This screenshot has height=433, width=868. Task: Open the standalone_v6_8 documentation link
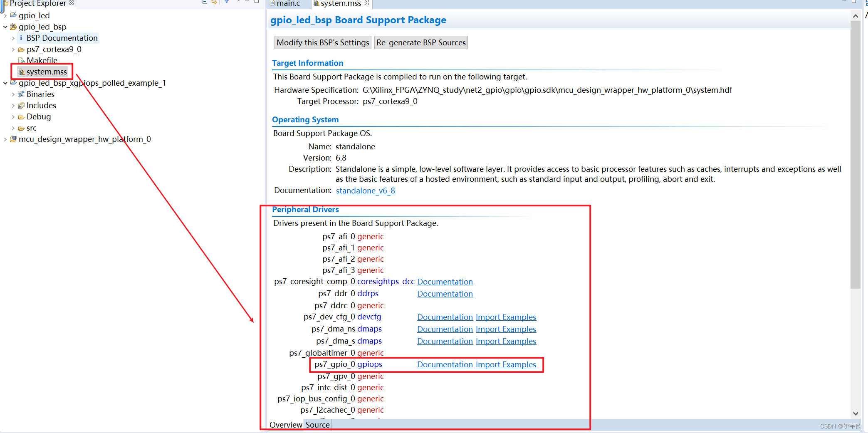366,191
